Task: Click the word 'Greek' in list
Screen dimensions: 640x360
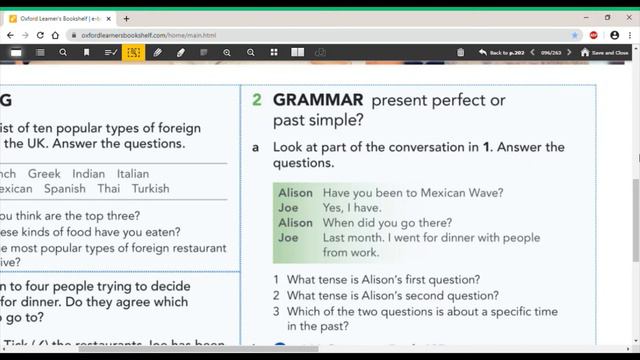Action: coord(44,174)
